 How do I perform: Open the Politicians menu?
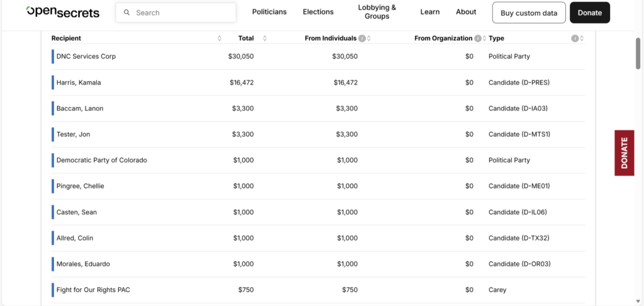pos(269,12)
